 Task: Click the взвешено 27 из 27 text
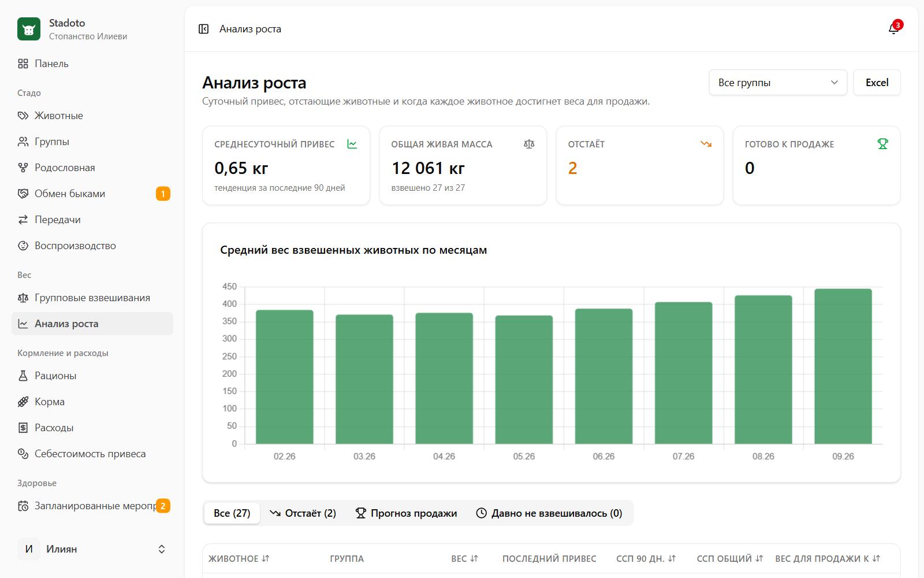(x=428, y=188)
